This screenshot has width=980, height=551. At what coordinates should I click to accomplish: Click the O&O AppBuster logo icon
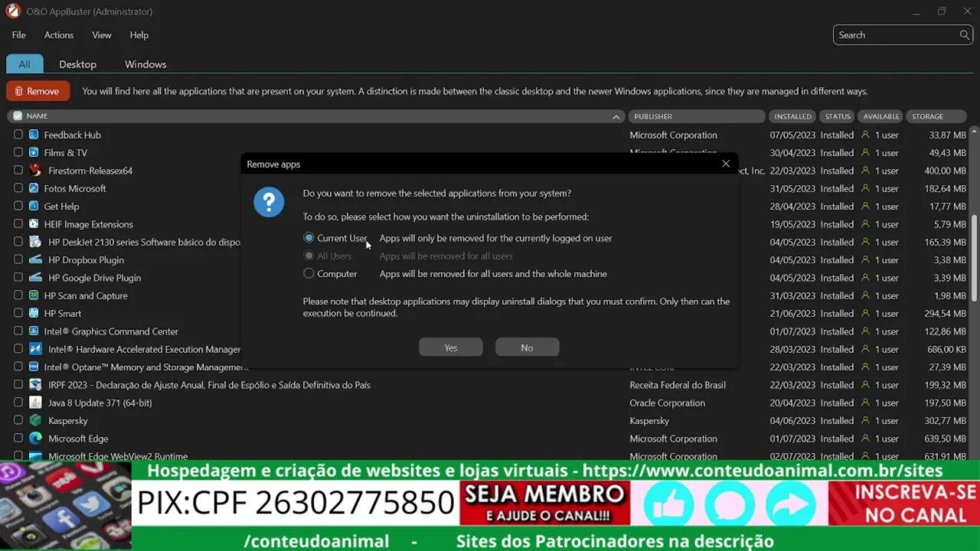point(13,11)
